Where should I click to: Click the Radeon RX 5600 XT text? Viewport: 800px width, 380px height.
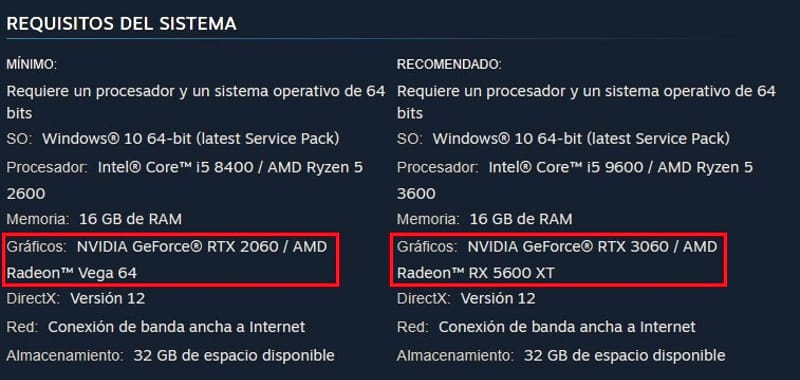(x=476, y=273)
